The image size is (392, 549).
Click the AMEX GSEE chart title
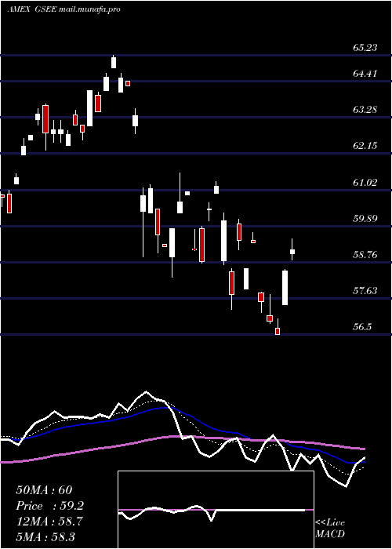pyautogui.click(x=64, y=9)
